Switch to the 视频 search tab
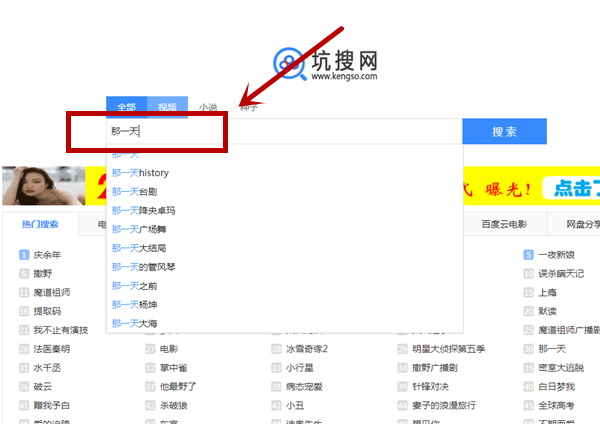 coord(168,107)
